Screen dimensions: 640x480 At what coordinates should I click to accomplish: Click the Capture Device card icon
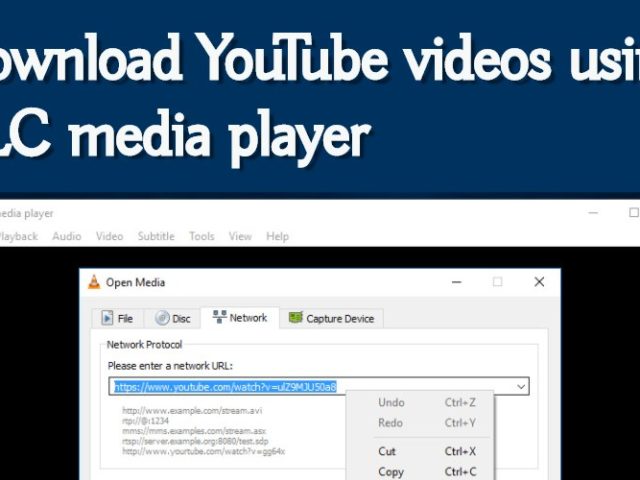pos(296,317)
